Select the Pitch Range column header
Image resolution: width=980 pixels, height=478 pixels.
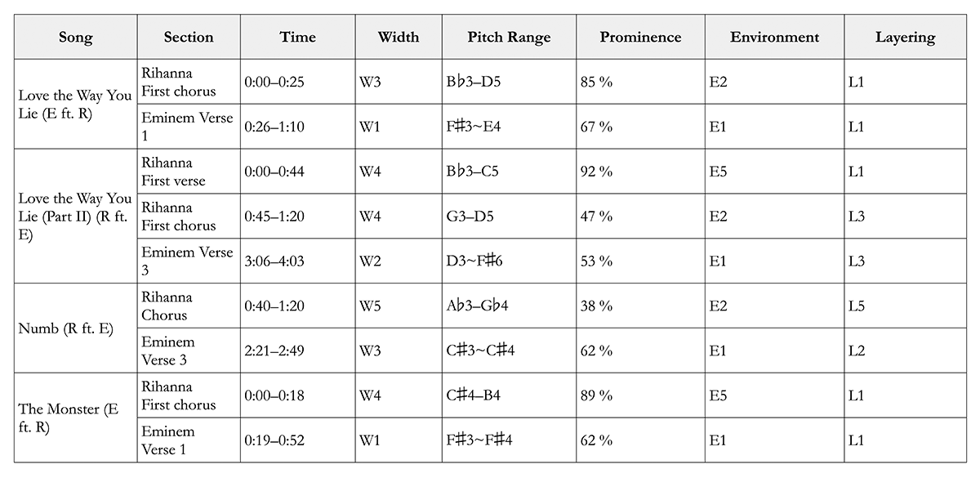pyautogui.click(x=509, y=37)
